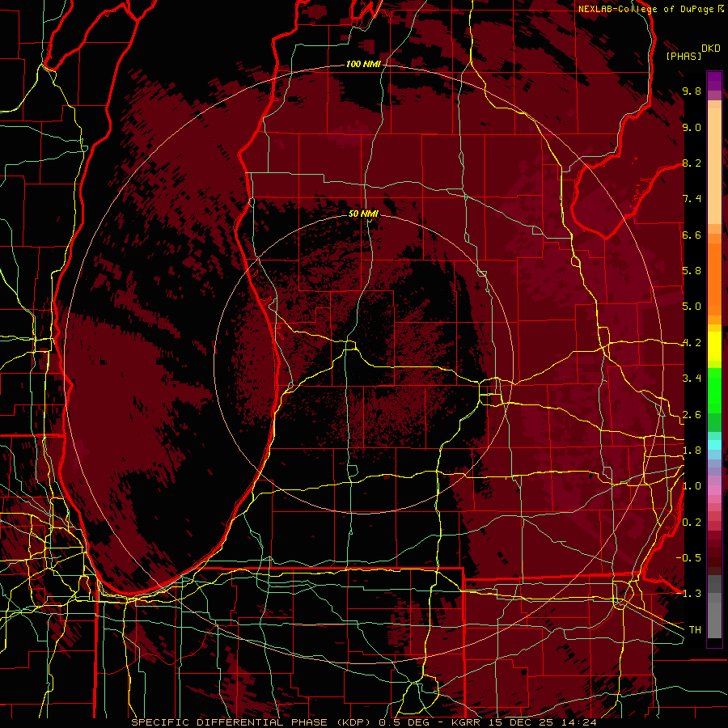Click the 100 NMI range ring label
The width and height of the screenshot is (728, 728).
pyautogui.click(x=363, y=64)
